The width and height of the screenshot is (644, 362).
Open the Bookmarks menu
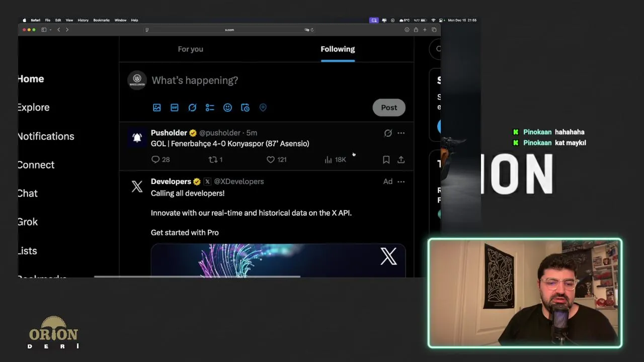pyautogui.click(x=101, y=20)
